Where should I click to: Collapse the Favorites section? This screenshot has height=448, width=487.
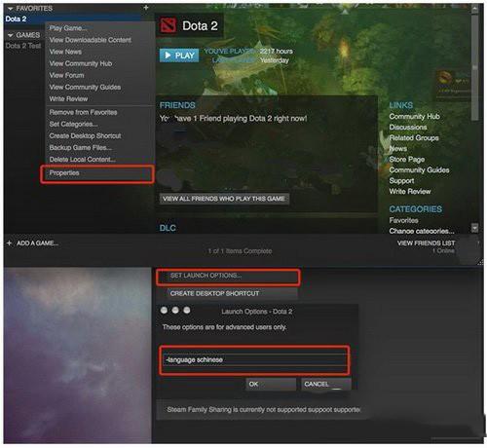11,9
